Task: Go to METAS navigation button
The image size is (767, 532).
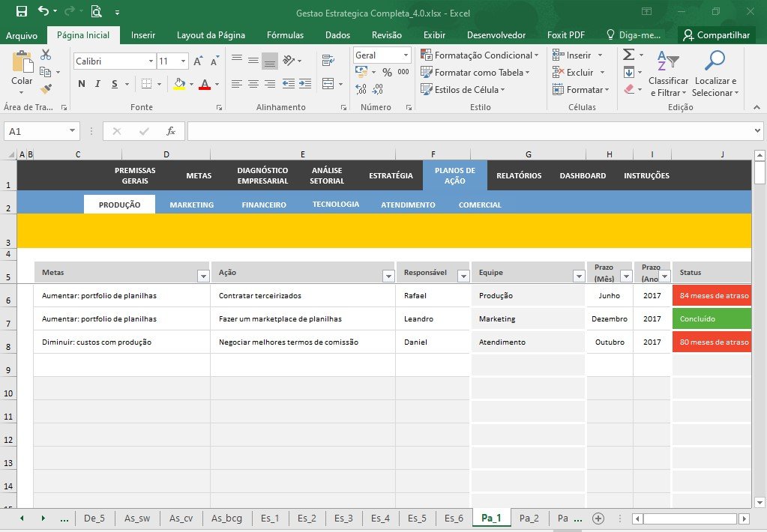Action: pos(199,175)
